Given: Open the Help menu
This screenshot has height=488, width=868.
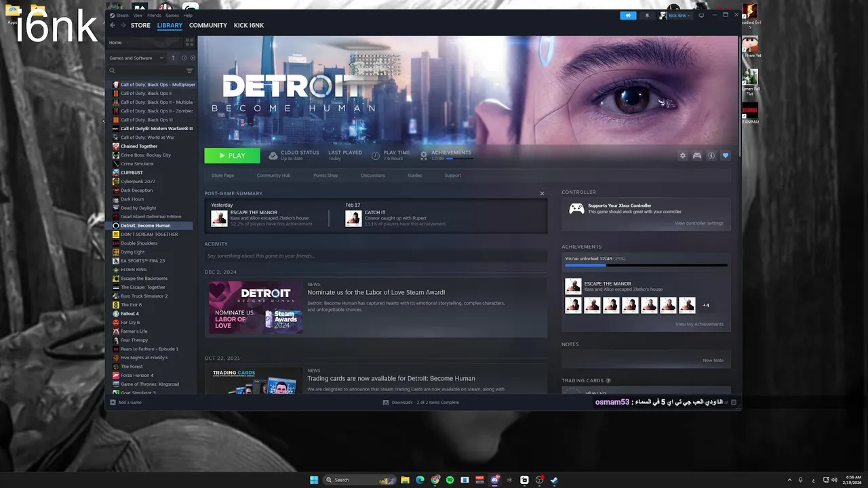Looking at the screenshot, I should pos(188,15).
